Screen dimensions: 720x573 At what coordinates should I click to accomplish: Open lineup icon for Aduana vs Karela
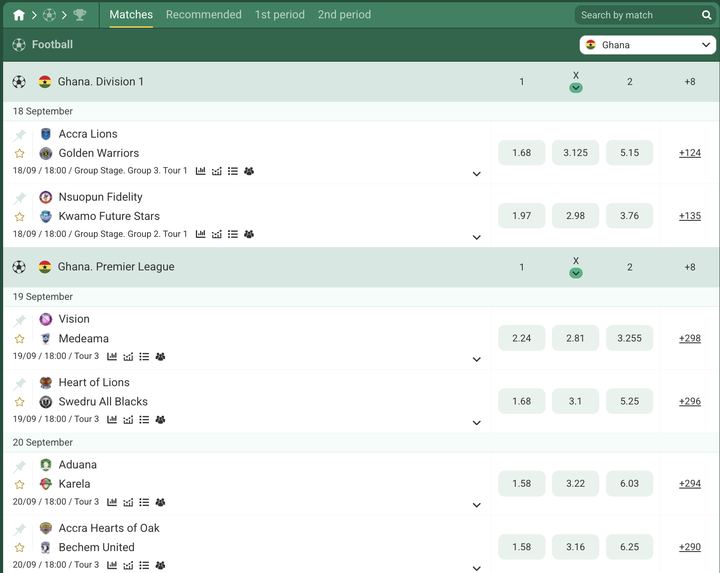point(160,502)
